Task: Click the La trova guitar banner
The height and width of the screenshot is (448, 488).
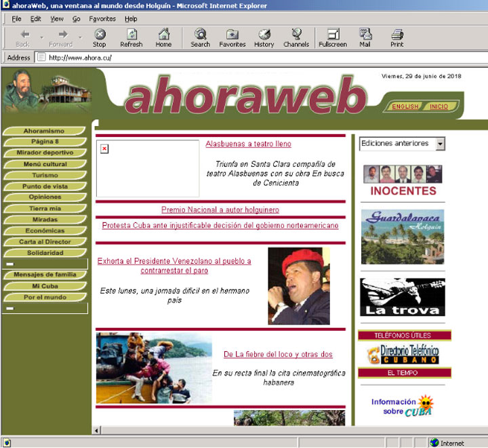Action: (x=403, y=297)
